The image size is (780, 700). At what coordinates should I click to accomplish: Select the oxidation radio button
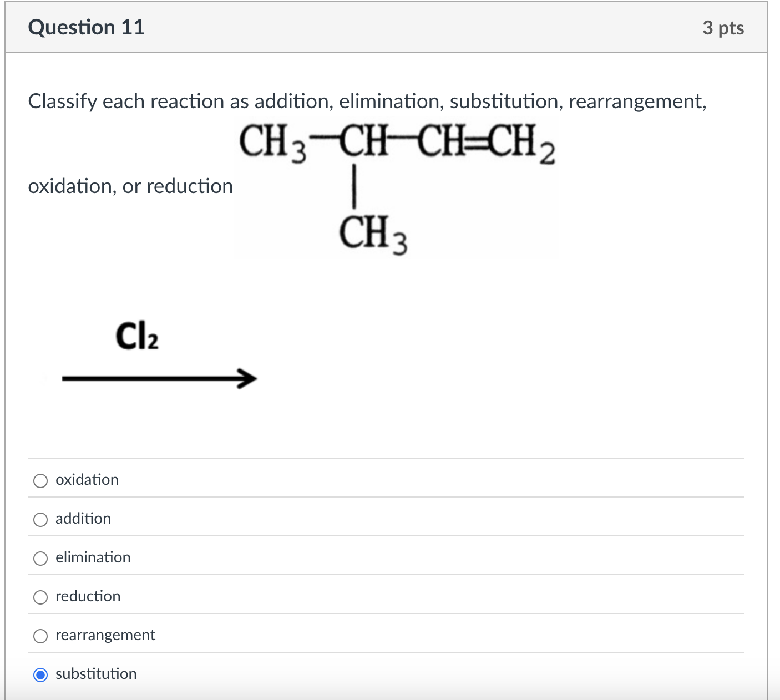point(40,481)
